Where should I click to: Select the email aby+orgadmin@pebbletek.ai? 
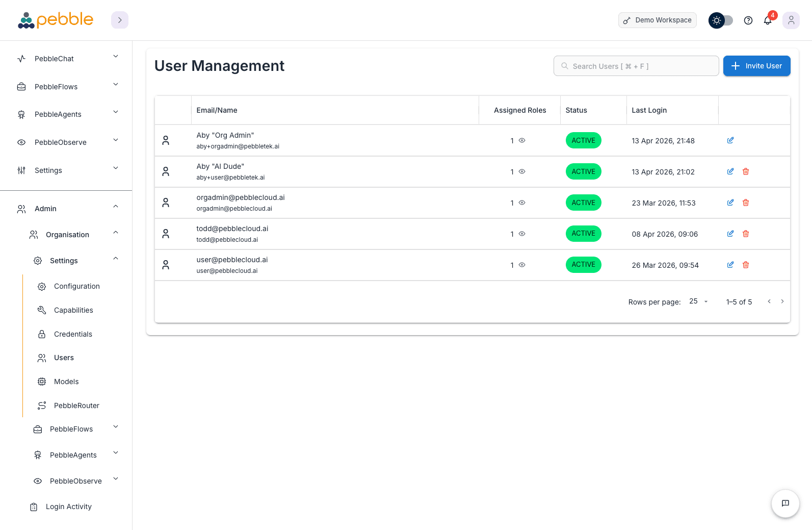click(x=238, y=146)
